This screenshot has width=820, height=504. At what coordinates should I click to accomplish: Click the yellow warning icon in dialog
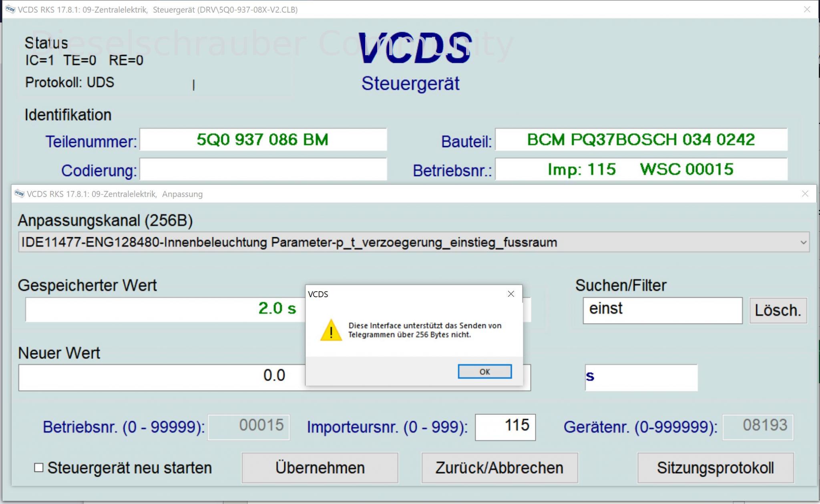pos(331,330)
